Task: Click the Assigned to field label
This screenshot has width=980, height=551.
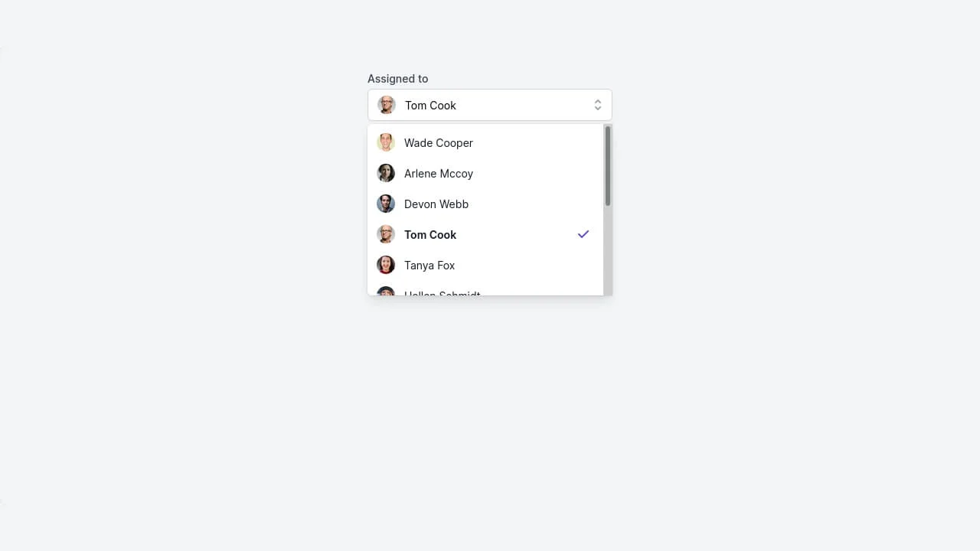Action: point(397,78)
